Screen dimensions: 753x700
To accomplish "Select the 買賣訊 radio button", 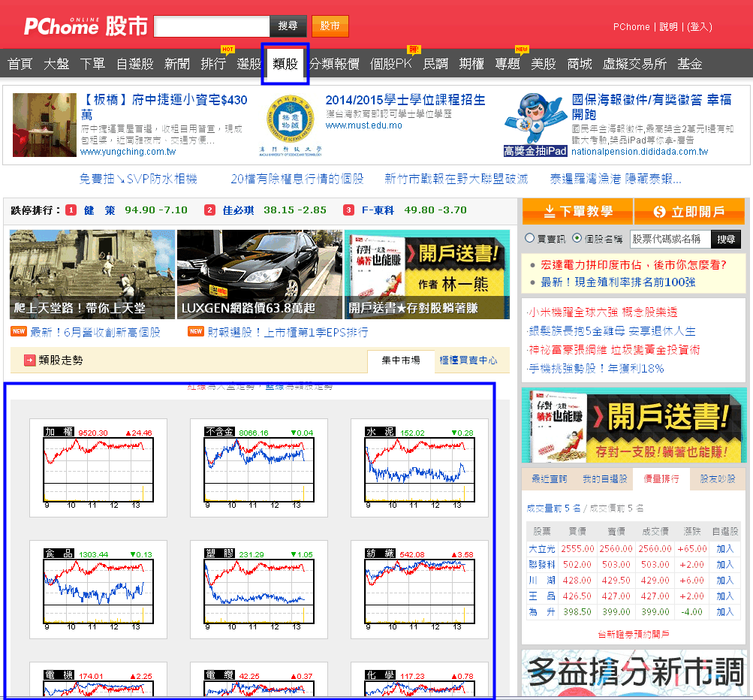I will click(529, 238).
